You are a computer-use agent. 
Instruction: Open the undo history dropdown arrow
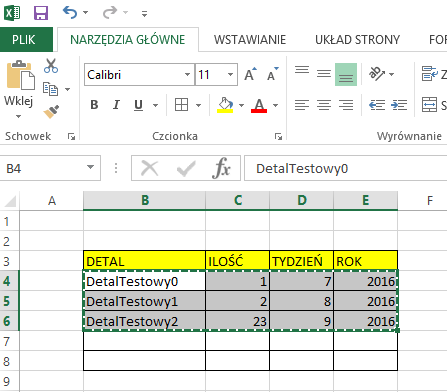pos(86,13)
